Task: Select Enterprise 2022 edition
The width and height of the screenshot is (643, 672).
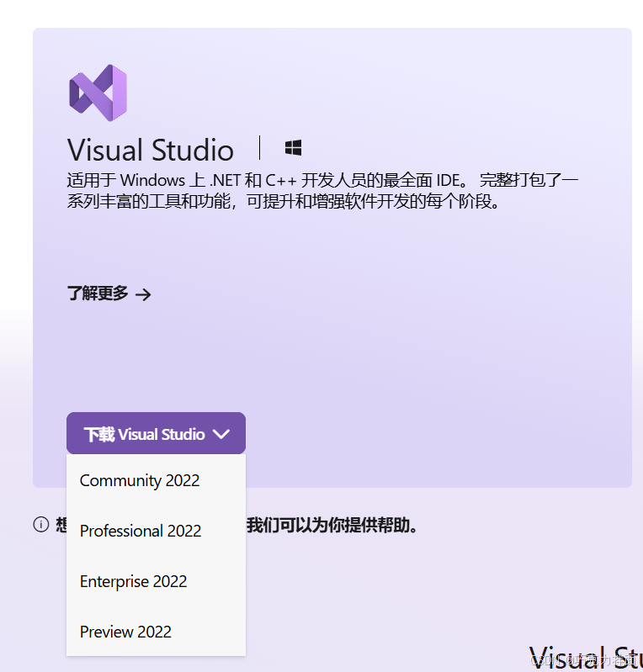Action: (157, 581)
